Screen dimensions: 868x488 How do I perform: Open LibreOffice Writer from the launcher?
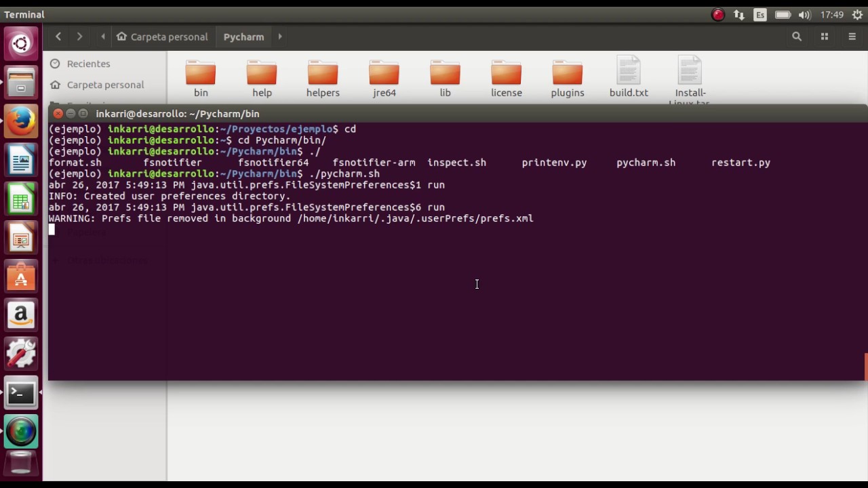click(x=21, y=161)
